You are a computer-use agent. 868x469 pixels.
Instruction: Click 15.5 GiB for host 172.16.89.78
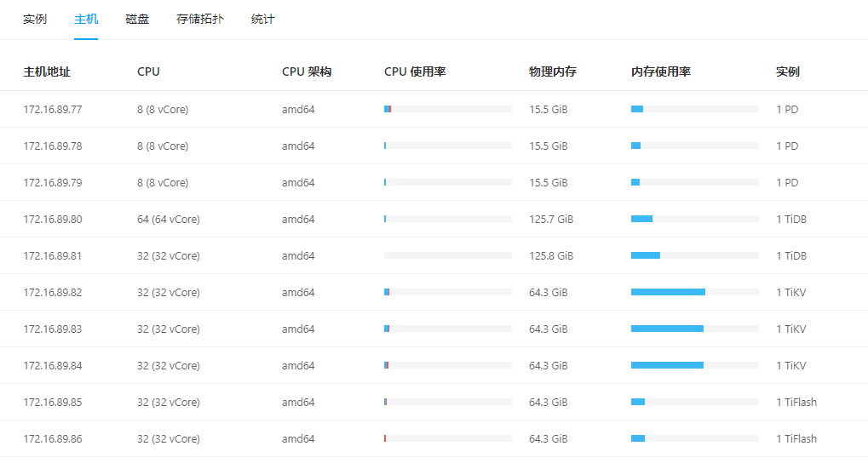coord(548,146)
